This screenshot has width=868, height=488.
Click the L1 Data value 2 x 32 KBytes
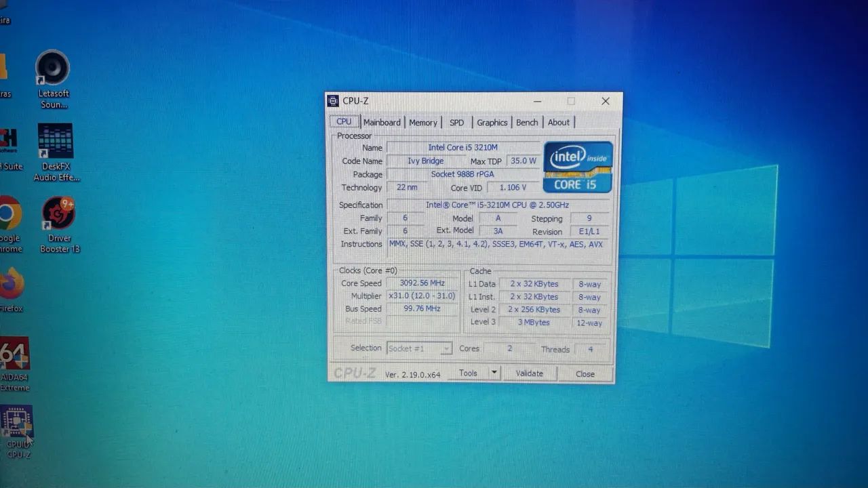click(534, 284)
